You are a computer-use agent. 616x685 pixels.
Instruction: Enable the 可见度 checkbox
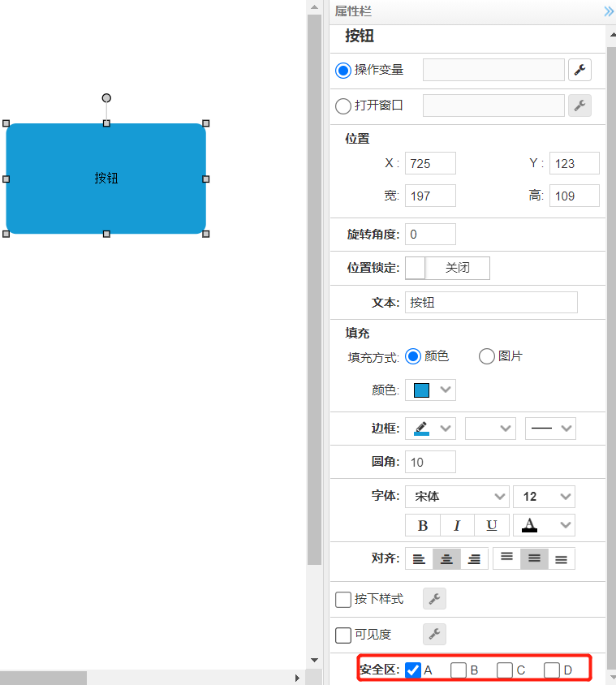pyautogui.click(x=343, y=635)
